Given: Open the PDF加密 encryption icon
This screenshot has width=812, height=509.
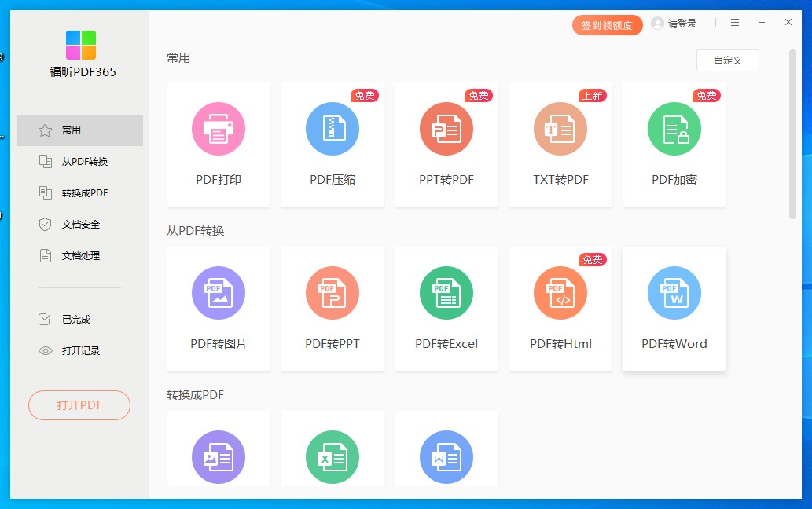Looking at the screenshot, I should (674, 129).
